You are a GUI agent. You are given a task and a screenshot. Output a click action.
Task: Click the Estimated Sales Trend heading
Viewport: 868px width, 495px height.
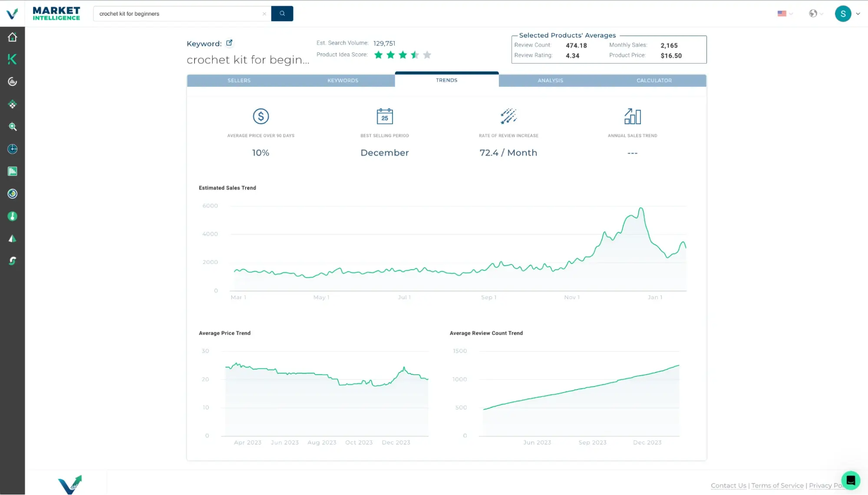(228, 188)
